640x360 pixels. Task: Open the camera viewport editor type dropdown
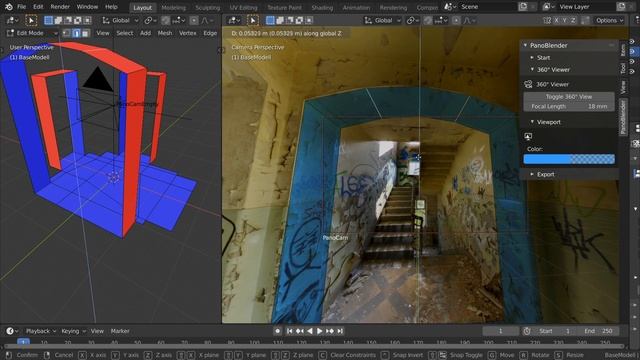[x=234, y=20]
